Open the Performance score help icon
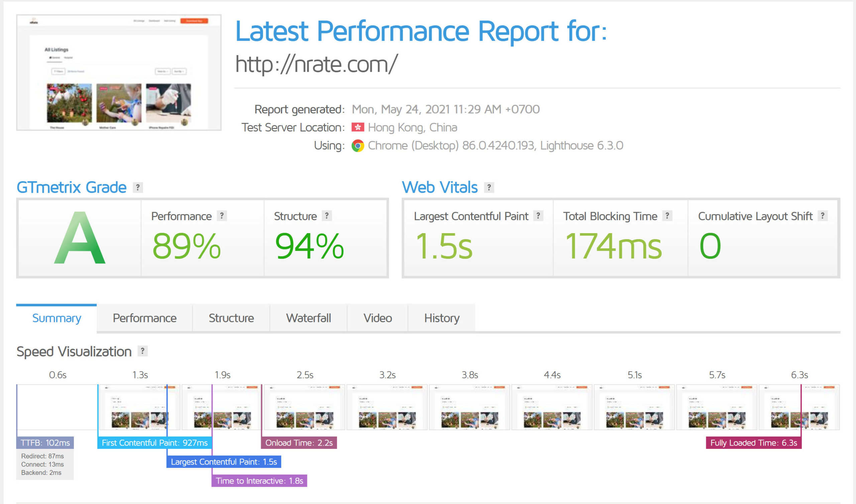This screenshot has width=856, height=504. click(222, 216)
